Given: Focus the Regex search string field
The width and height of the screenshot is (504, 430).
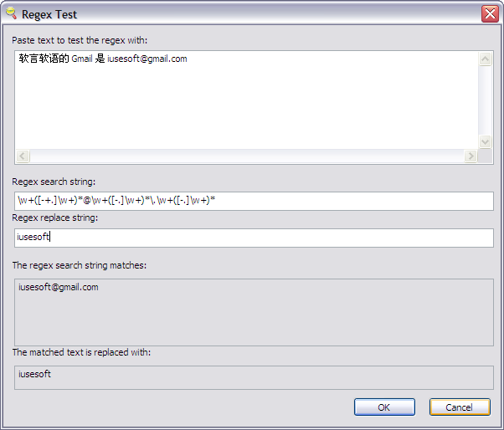Looking at the screenshot, I should coord(252,201).
